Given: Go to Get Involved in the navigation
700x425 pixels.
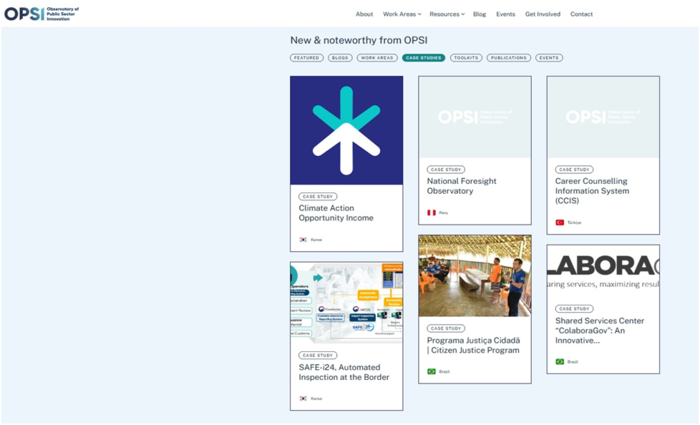Looking at the screenshot, I should 543,14.
